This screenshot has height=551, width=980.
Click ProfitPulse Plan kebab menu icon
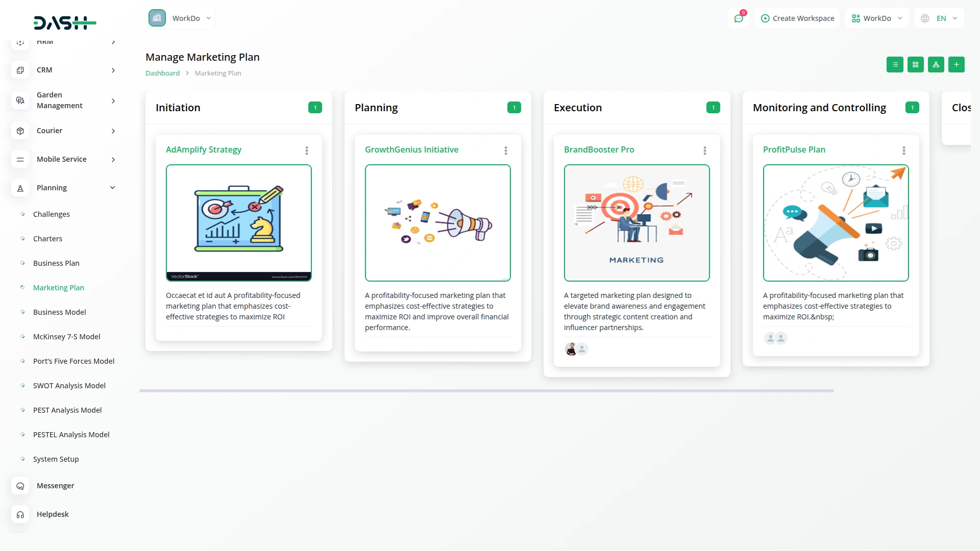904,151
